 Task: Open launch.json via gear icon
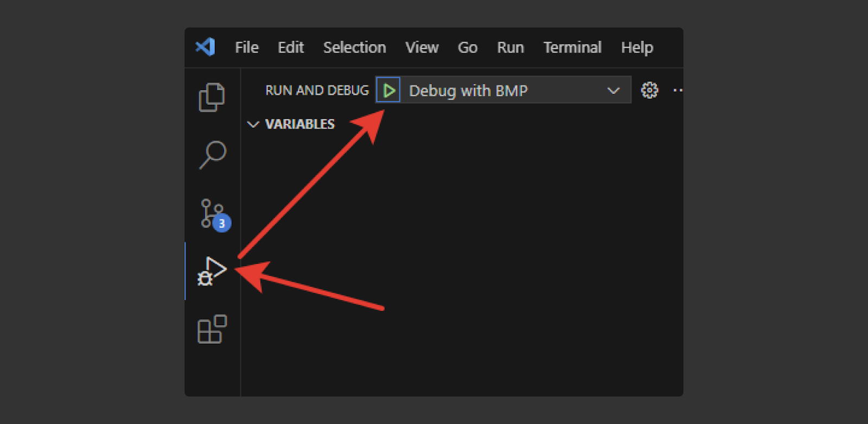click(649, 90)
